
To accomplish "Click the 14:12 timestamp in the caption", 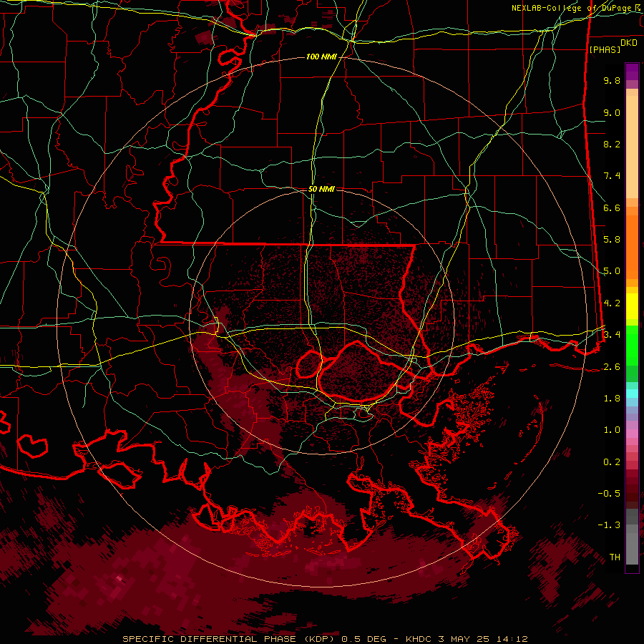I will click(x=511, y=639).
